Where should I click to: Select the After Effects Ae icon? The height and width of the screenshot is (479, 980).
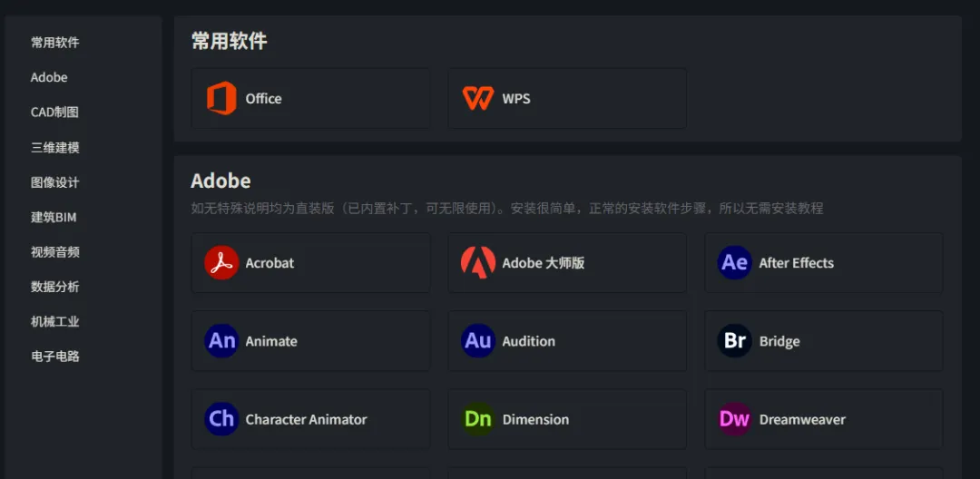point(734,263)
